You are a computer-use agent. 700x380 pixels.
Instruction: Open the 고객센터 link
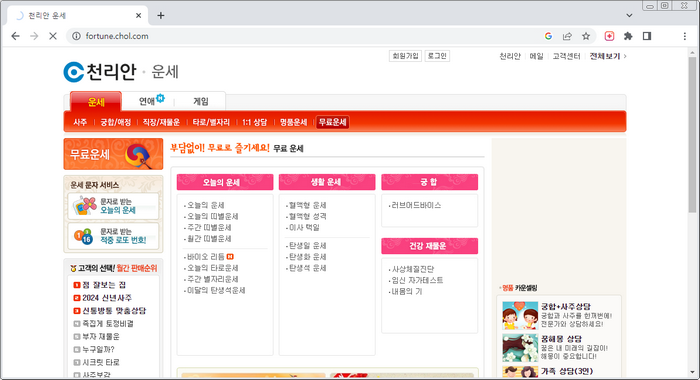[566, 56]
